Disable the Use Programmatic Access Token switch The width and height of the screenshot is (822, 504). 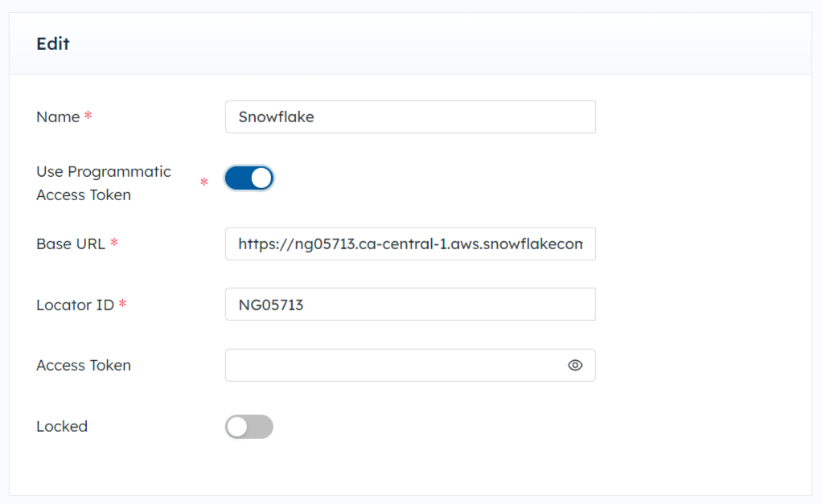pyautogui.click(x=249, y=178)
